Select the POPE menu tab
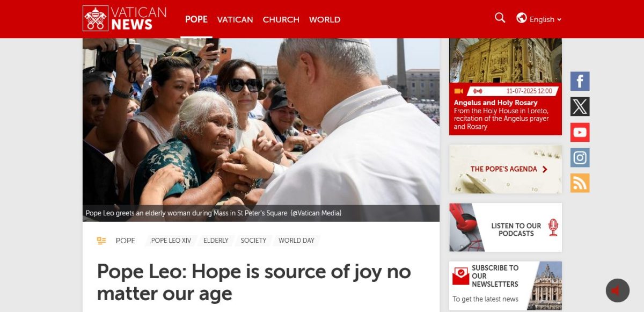644x312 pixels. (x=196, y=19)
